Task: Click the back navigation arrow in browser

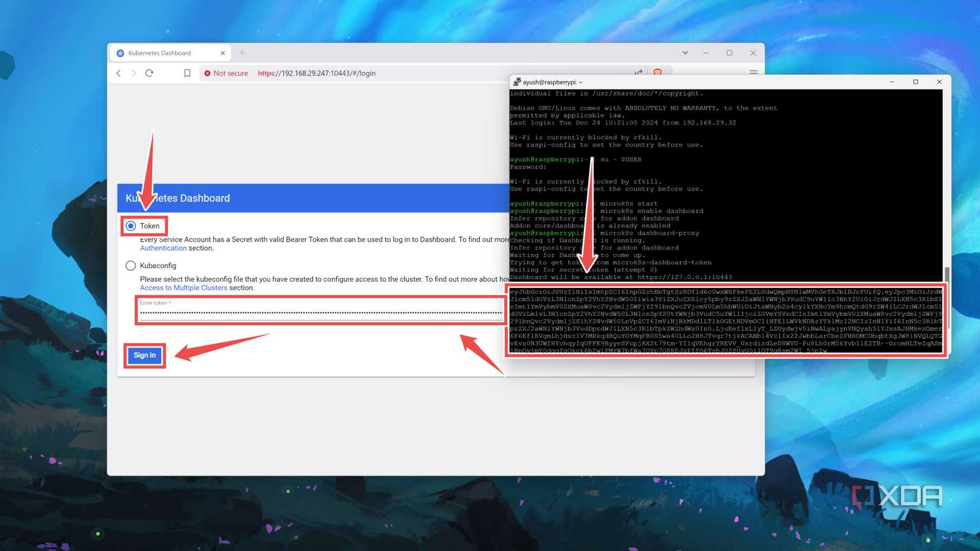Action: point(119,73)
